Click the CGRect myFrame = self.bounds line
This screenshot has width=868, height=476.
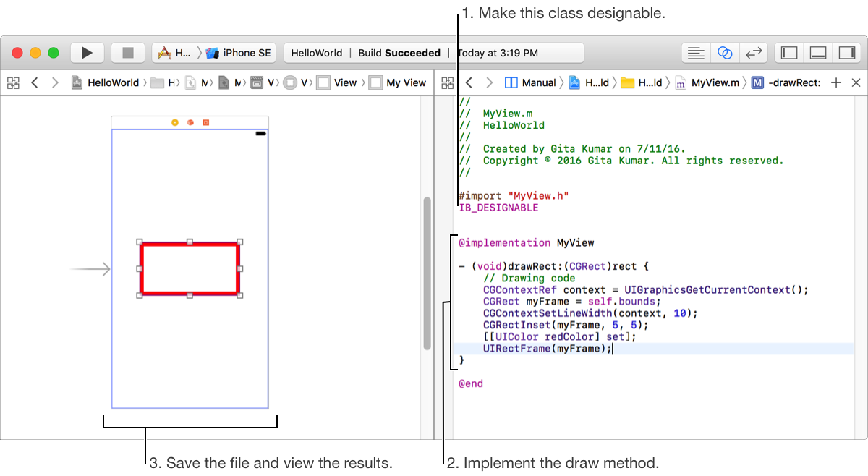[x=572, y=301]
